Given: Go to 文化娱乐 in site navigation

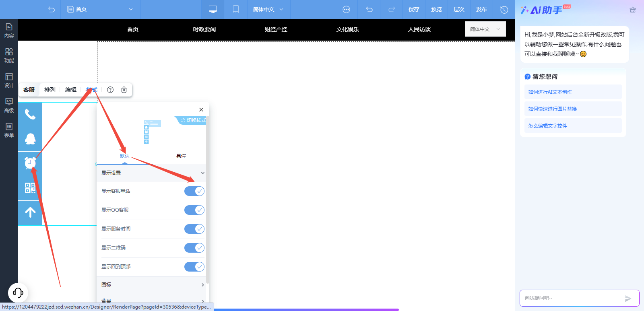Looking at the screenshot, I should point(348,29).
